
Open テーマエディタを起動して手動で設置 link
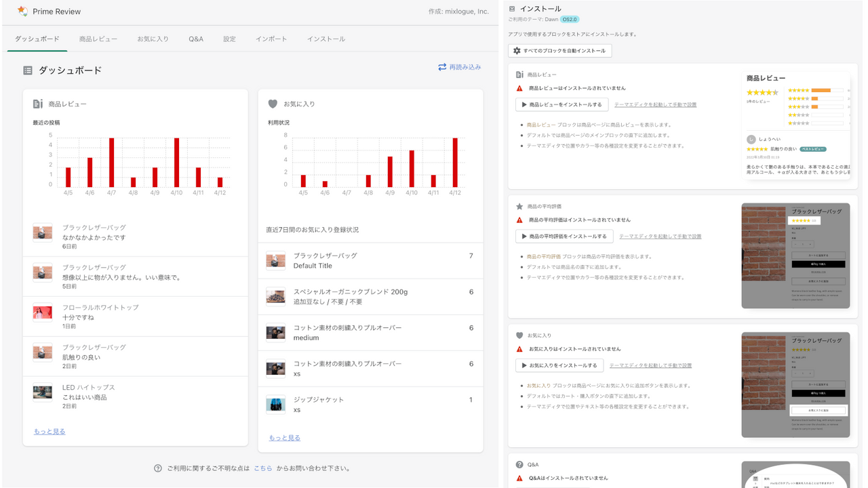[x=654, y=104]
